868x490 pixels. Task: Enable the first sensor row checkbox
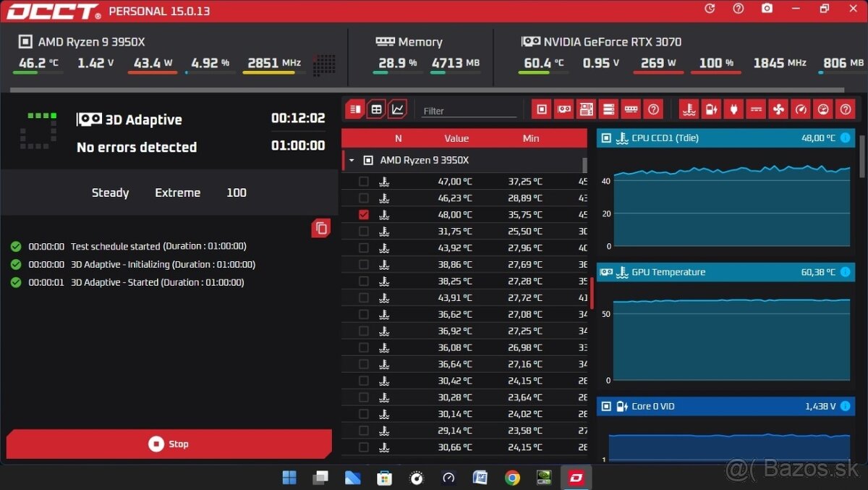(363, 181)
